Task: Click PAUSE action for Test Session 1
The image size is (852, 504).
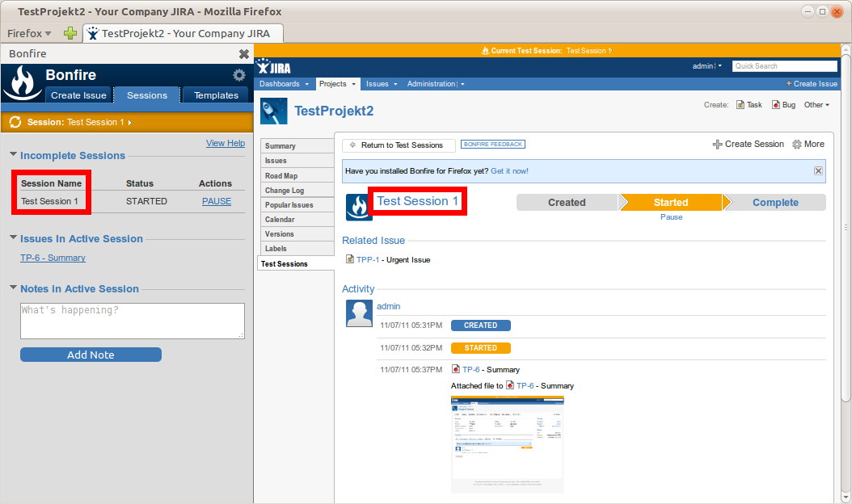Action: pos(217,201)
